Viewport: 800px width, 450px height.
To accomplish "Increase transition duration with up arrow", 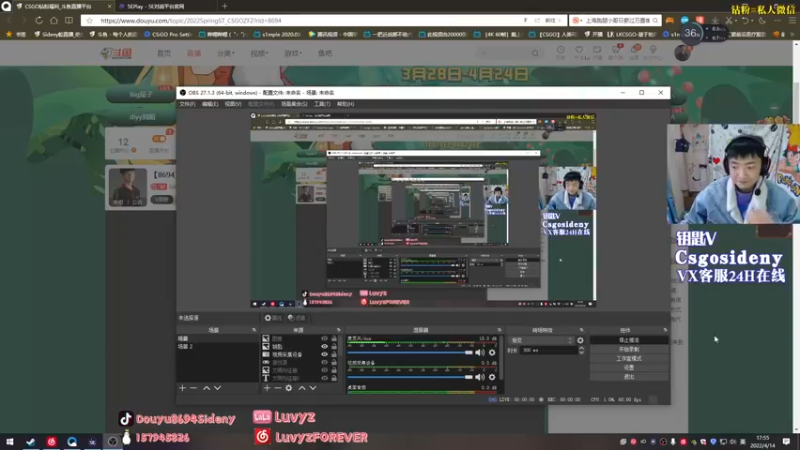I will [581, 348].
